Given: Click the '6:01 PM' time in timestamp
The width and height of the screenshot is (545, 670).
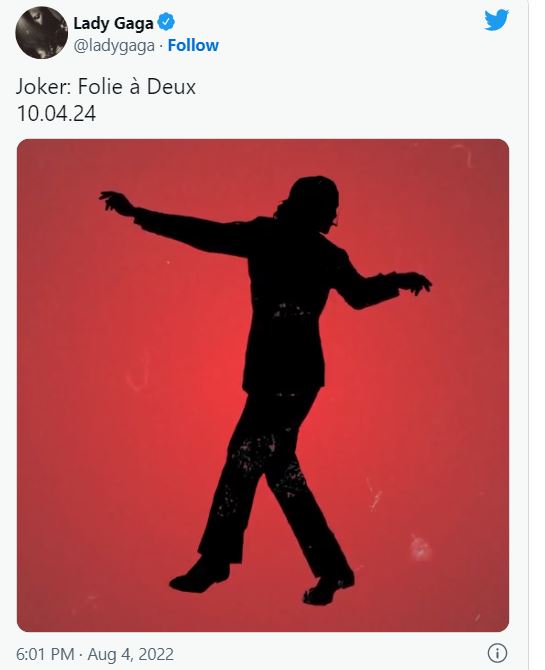Looking at the screenshot, I should point(45,654).
